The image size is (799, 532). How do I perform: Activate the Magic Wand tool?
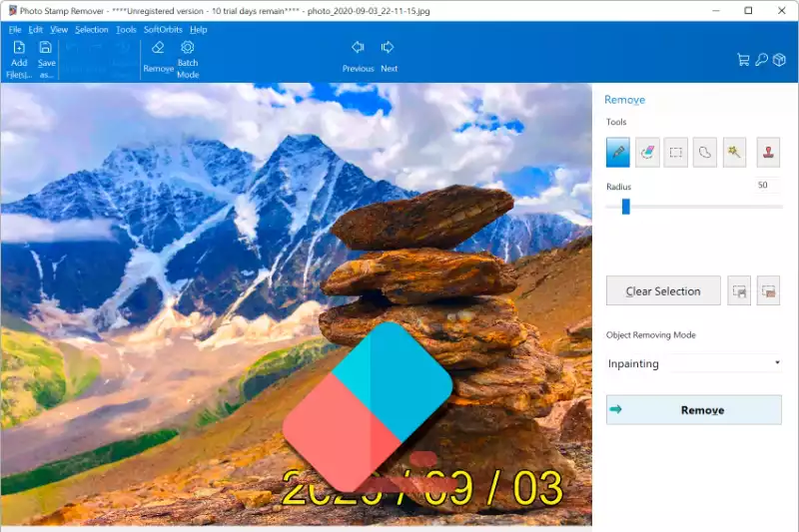(x=734, y=152)
